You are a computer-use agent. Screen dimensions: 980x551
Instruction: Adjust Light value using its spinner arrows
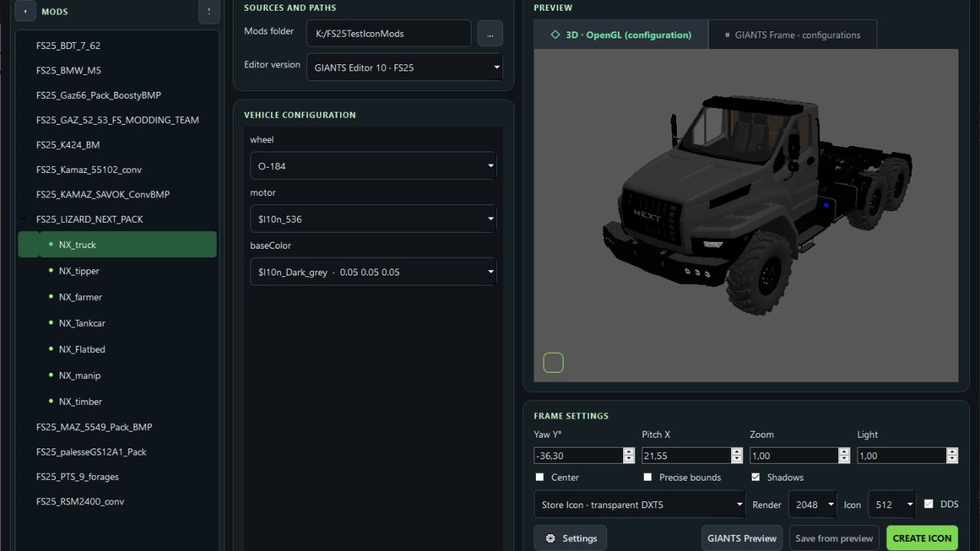[952, 455]
